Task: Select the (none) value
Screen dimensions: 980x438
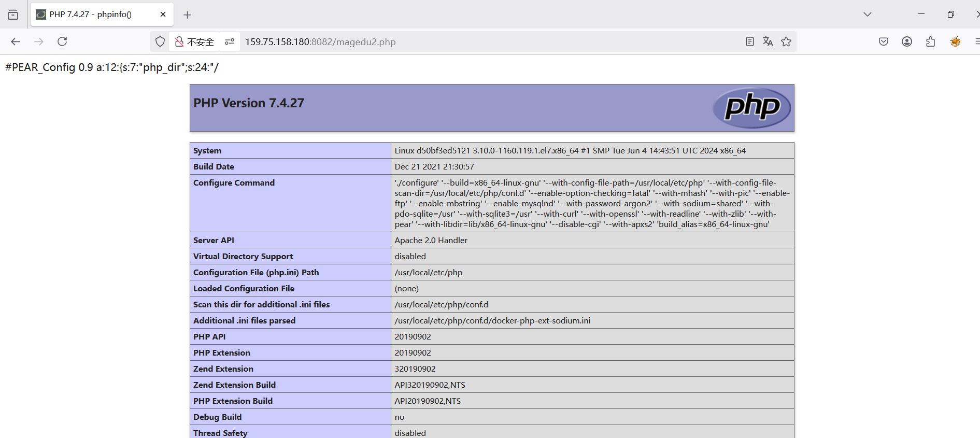Action: click(406, 289)
